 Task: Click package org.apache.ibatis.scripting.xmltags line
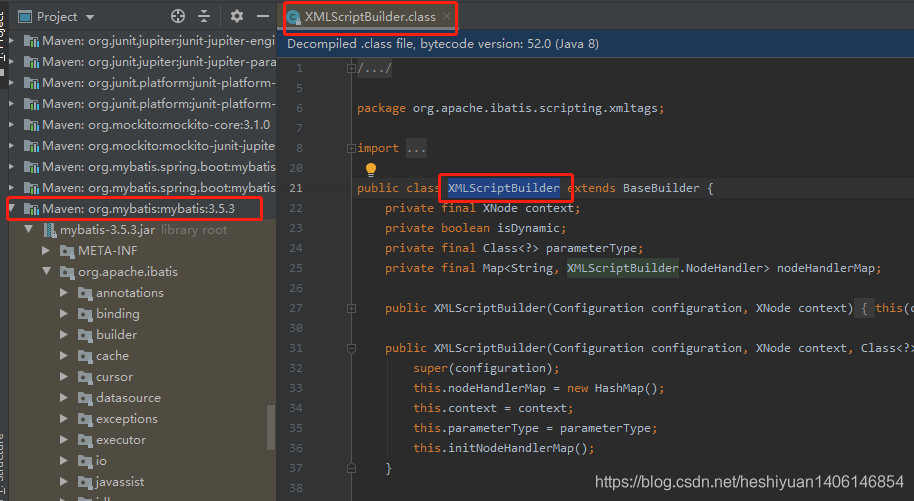point(510,108)
